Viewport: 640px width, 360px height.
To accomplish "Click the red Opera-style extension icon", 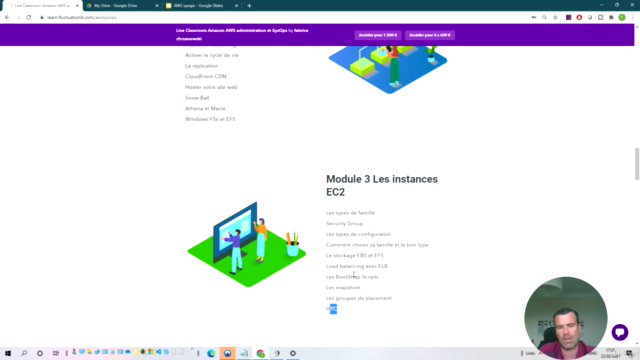I will pos(579,18).
